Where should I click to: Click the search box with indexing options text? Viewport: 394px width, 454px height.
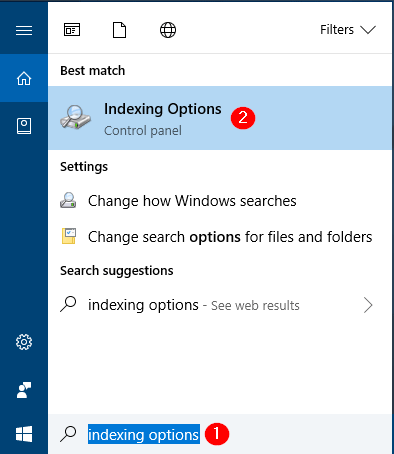220,434
